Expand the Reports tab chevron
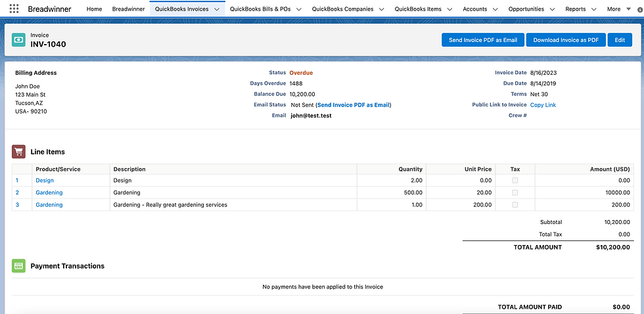644x314 pixels. 593,9
